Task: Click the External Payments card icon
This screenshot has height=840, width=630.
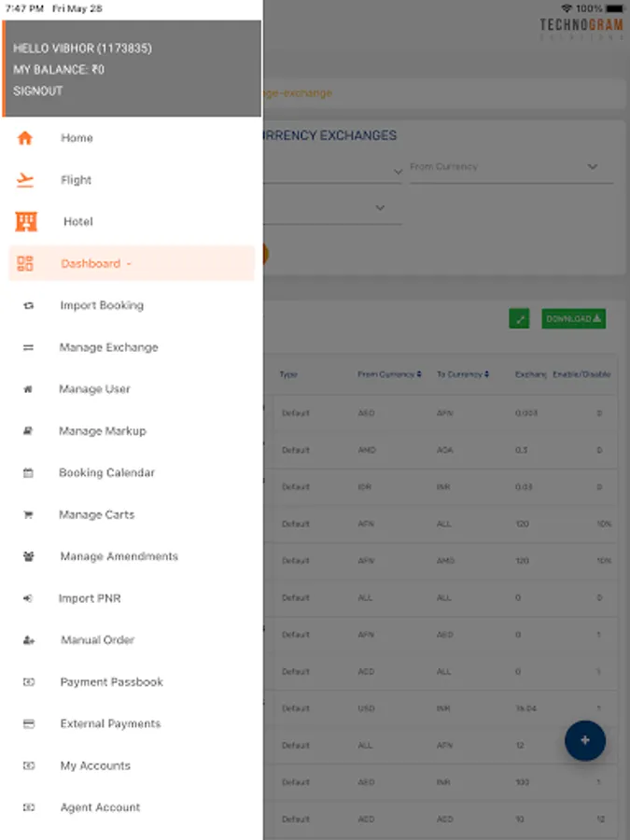Action: [28, 723]
